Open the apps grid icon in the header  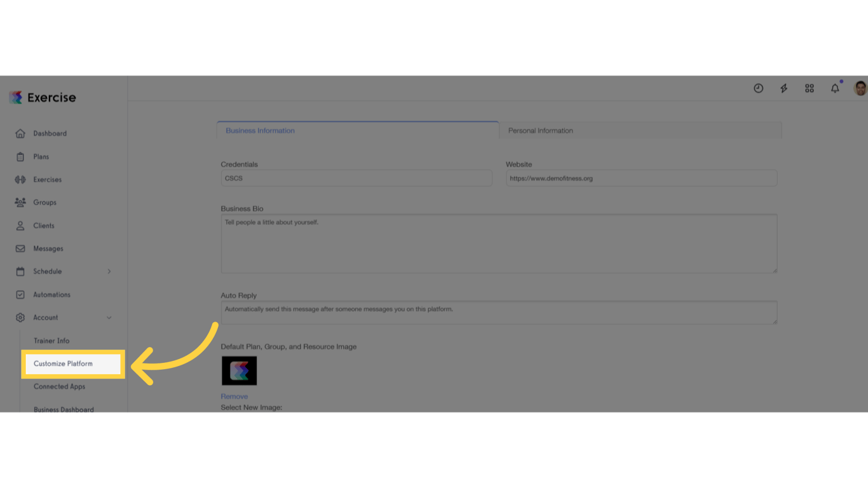tap(809, 88)
